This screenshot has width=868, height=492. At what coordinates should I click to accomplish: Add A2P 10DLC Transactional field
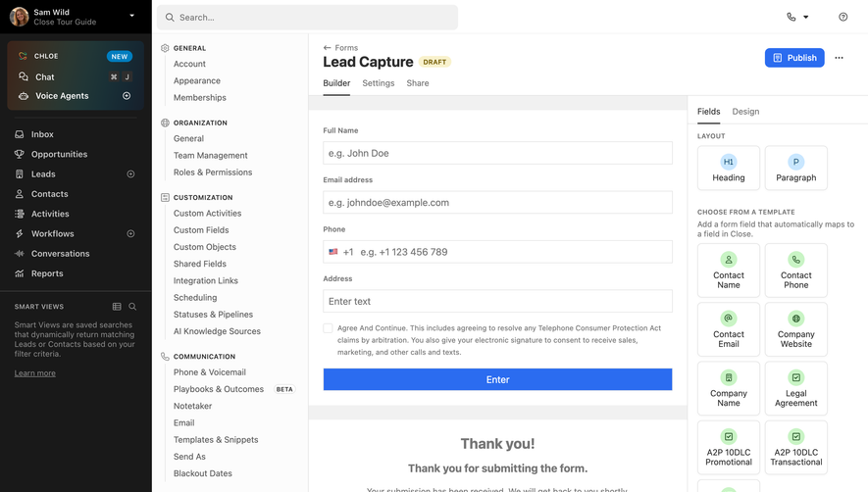(x=796, y=448)
